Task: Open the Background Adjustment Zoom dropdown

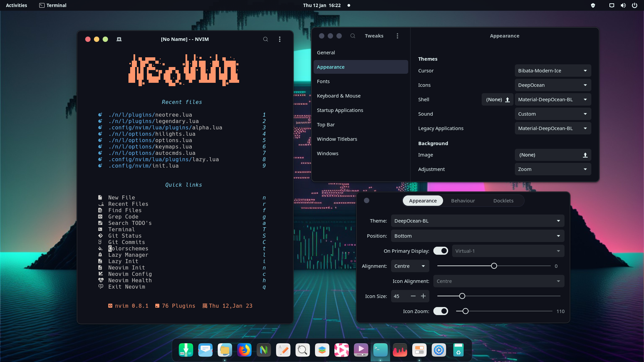Action: tap(553, 169)
